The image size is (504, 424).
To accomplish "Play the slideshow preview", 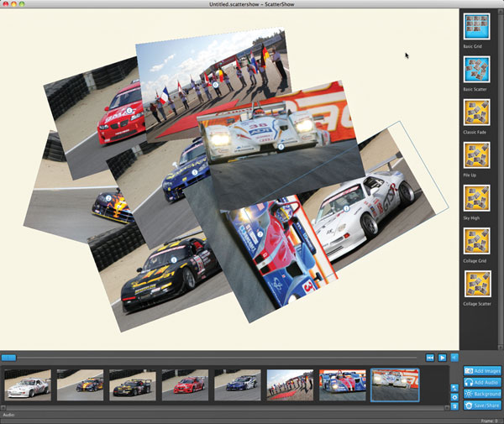I will point(443,358).
